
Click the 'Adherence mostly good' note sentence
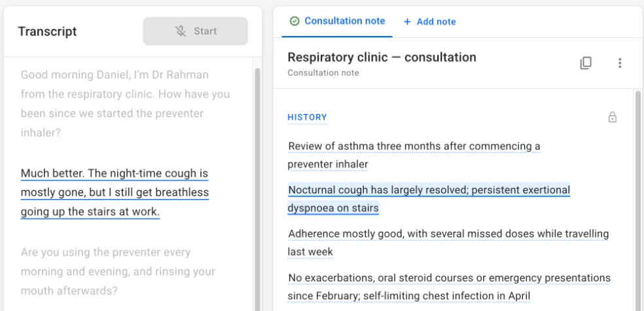(448, 242)
